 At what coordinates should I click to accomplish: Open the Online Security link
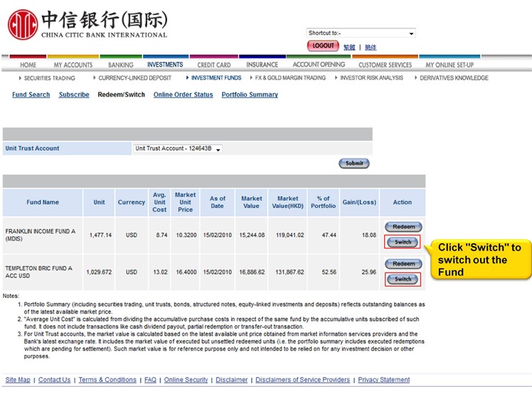tap(186, 380)
